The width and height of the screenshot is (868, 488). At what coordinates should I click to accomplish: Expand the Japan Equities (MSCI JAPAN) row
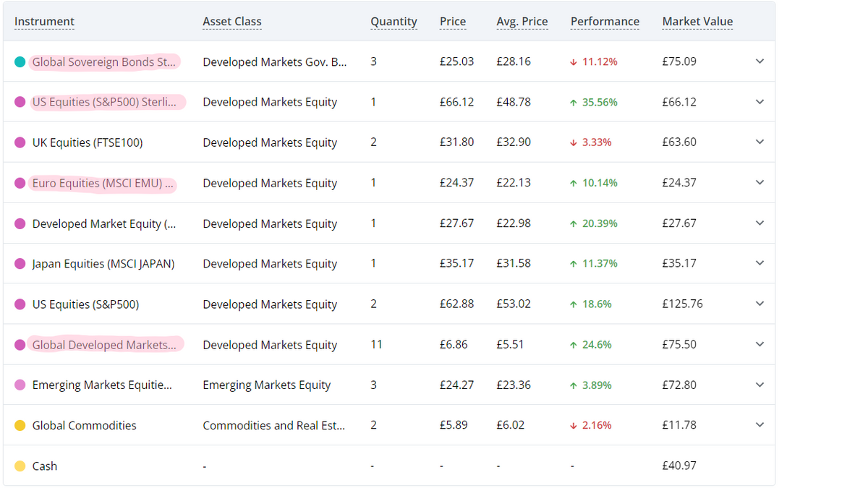pos(759,264)
